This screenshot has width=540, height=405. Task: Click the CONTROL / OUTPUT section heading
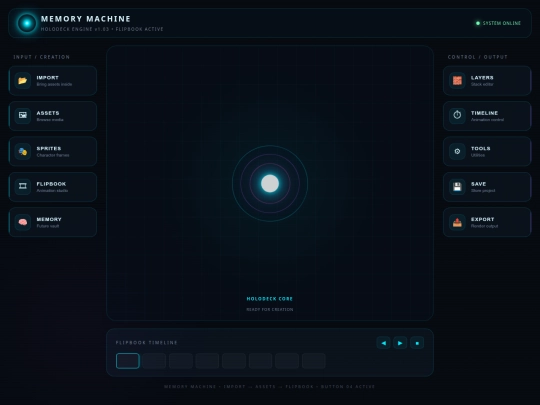tap(478, 57)
